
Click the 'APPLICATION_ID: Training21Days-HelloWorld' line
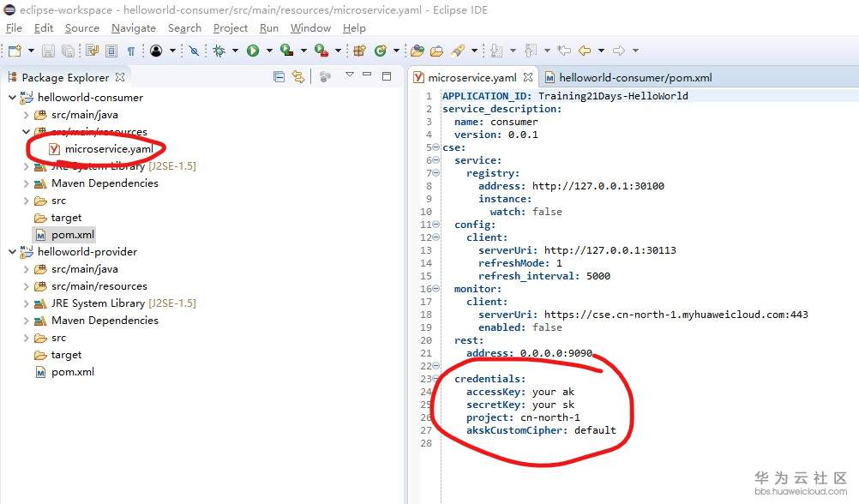565,96
